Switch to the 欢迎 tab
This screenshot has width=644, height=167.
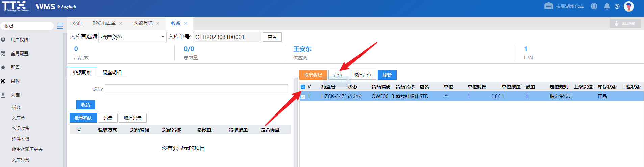click(77, 23)
